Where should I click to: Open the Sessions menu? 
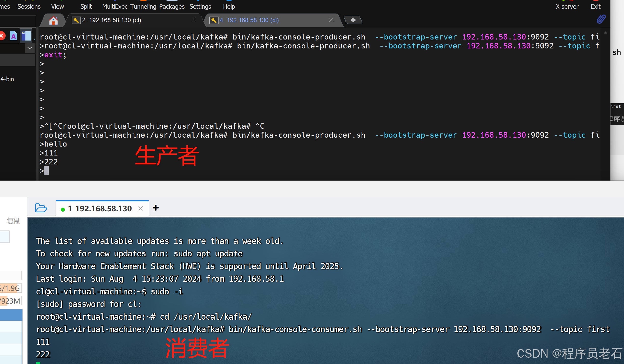tap(29, 7)
